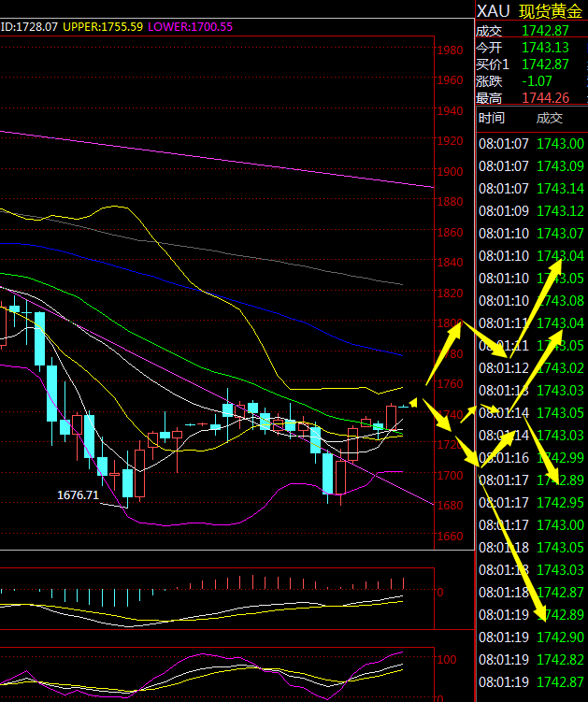Select the tick price 1742.95

coord(560,502)
